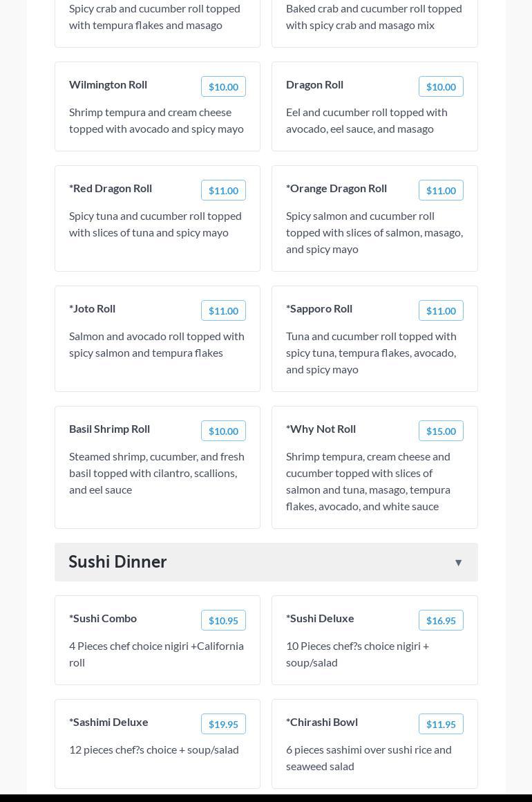Click the Wilmington Roll $10.00 price button
Image resolution: width=532 pixels, height=802 pixels.
[223, 87]
